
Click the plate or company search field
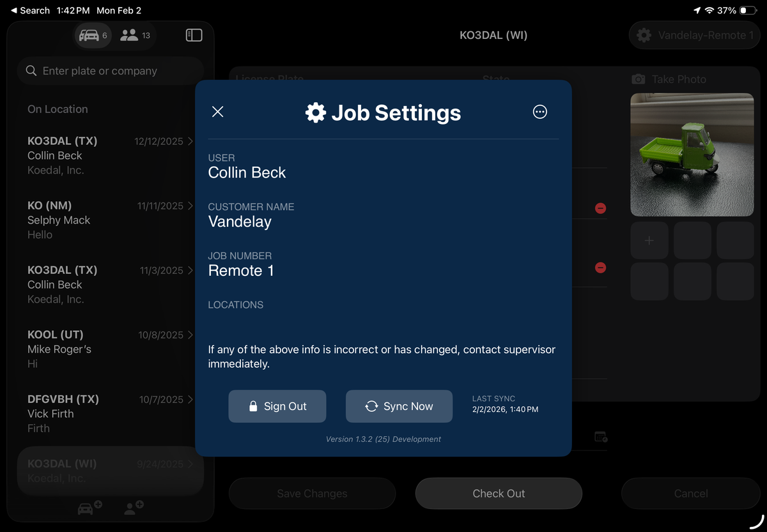coord(111,71)
